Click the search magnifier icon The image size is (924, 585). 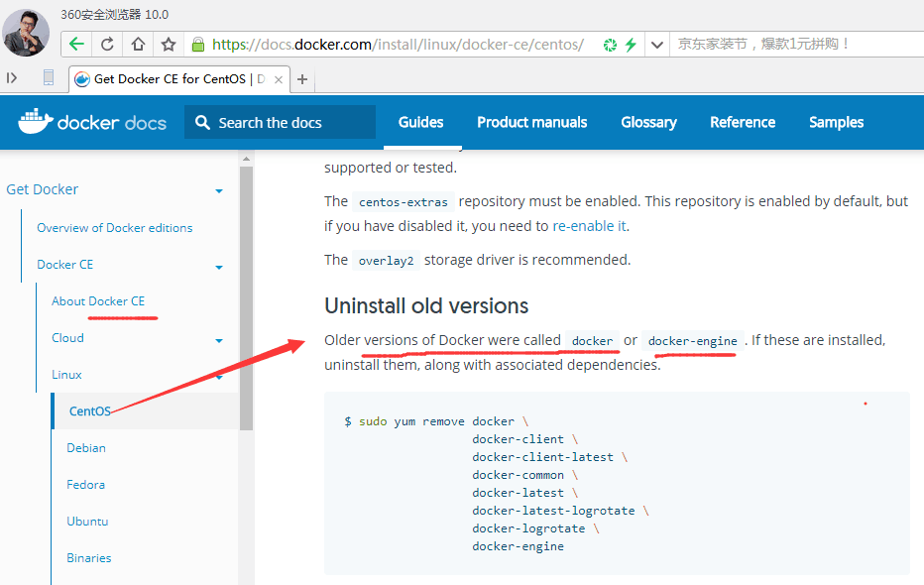[x=202, y=122]
